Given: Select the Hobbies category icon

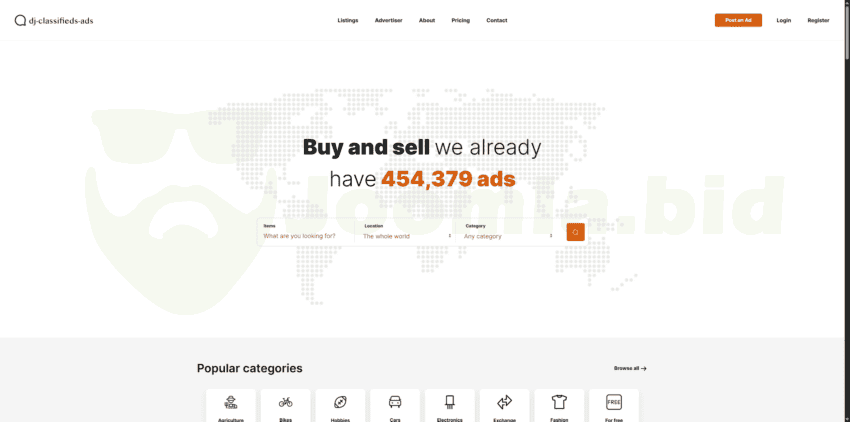Looking at the screenshot, I should [x=340, y=402].
